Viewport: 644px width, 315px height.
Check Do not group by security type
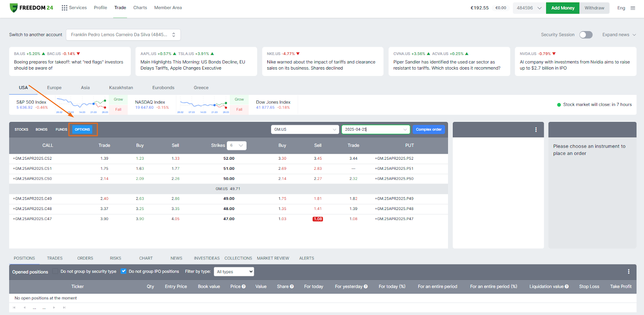tap(56, 272)
